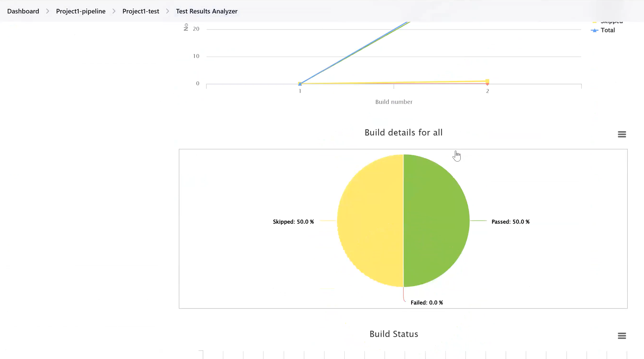Go to Dashboard breadcrumb
Image resolution: width=644 pixels, height=359 pixels.
23,11
